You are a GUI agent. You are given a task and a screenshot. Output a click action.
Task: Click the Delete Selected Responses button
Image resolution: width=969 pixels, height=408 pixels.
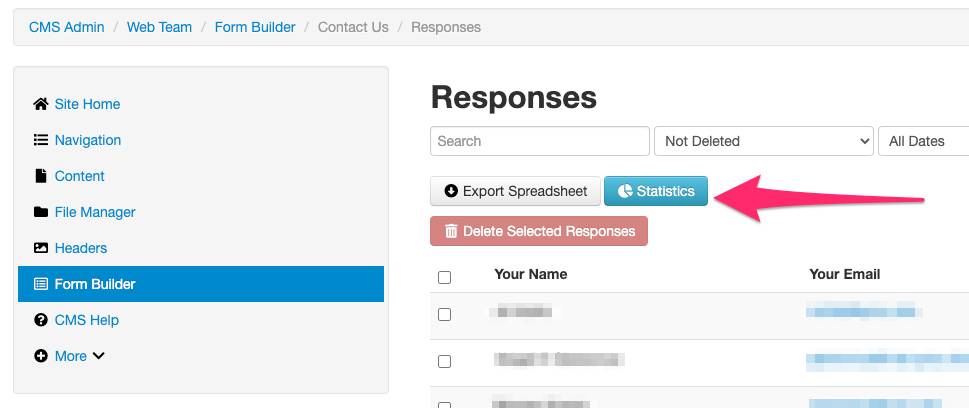click(x=539, y=231)
